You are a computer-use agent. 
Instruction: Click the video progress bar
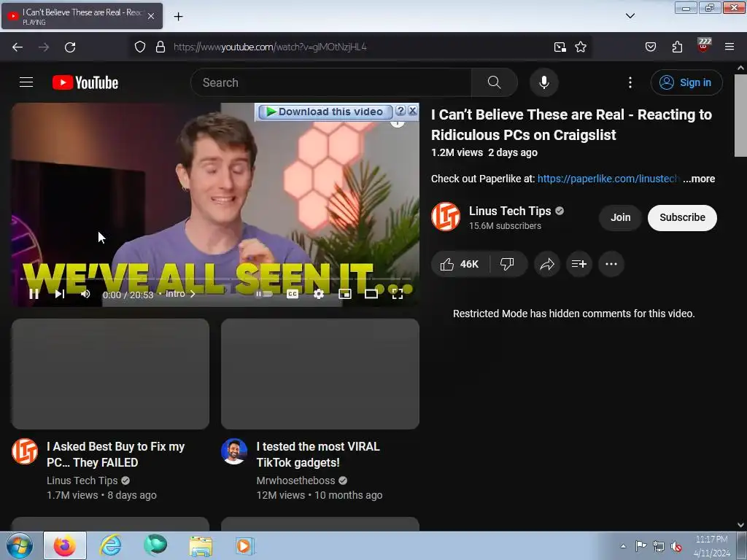pos(215,279)
